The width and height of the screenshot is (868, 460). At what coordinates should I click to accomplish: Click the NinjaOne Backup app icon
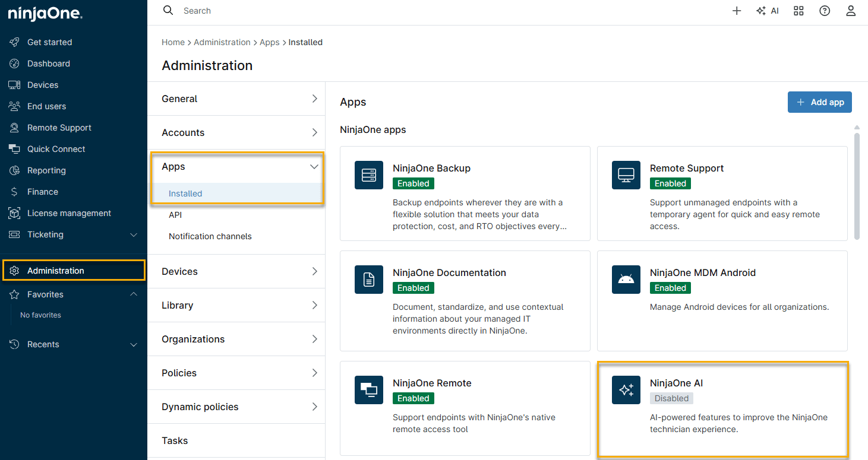(369, 175)
